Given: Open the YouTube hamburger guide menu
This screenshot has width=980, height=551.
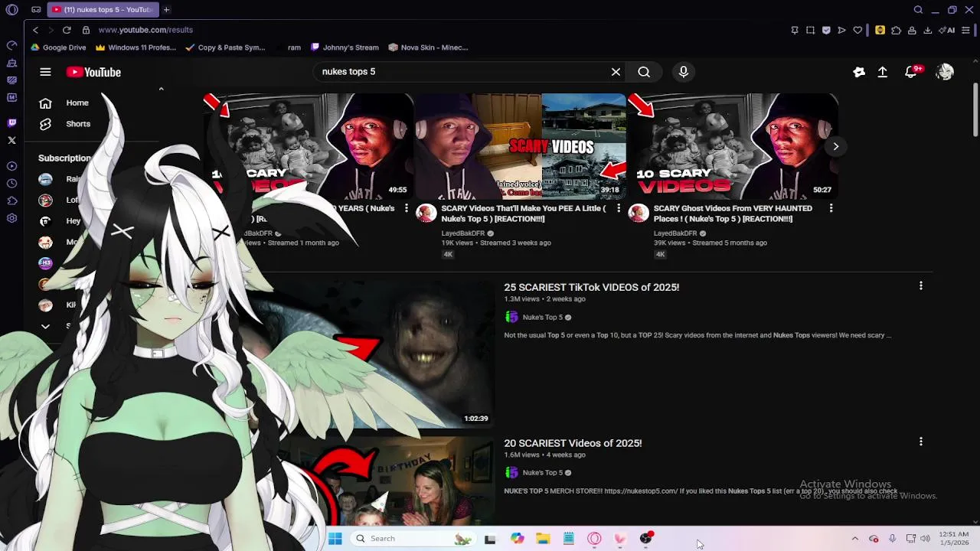Looking at the screenshot, I should (45, 72).
